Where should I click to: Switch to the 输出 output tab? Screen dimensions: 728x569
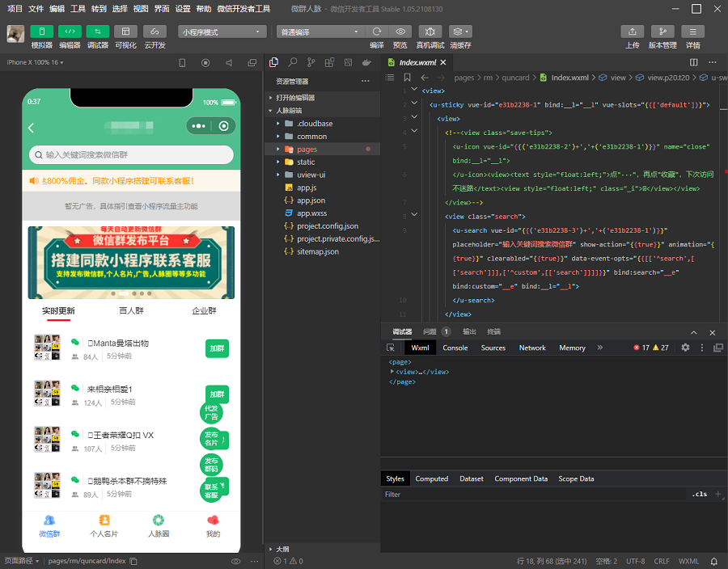pyautogui.click(x=469, y=331)
